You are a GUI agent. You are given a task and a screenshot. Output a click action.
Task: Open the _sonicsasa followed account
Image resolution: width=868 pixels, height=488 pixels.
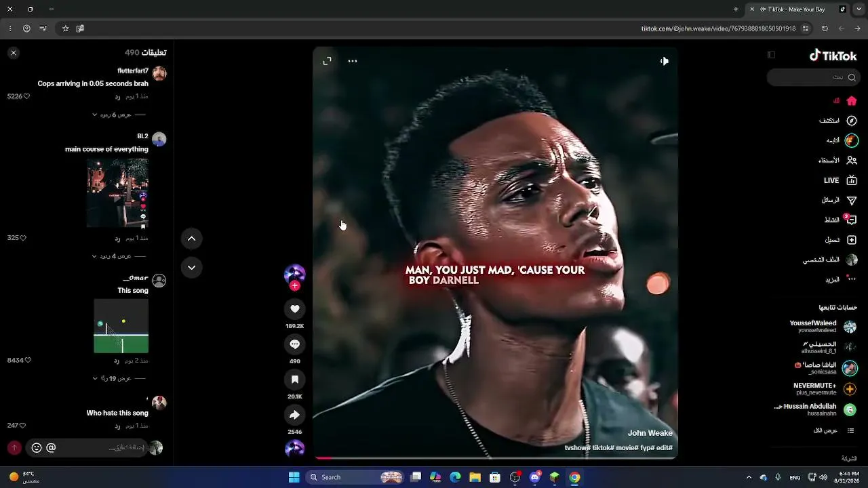826,368
